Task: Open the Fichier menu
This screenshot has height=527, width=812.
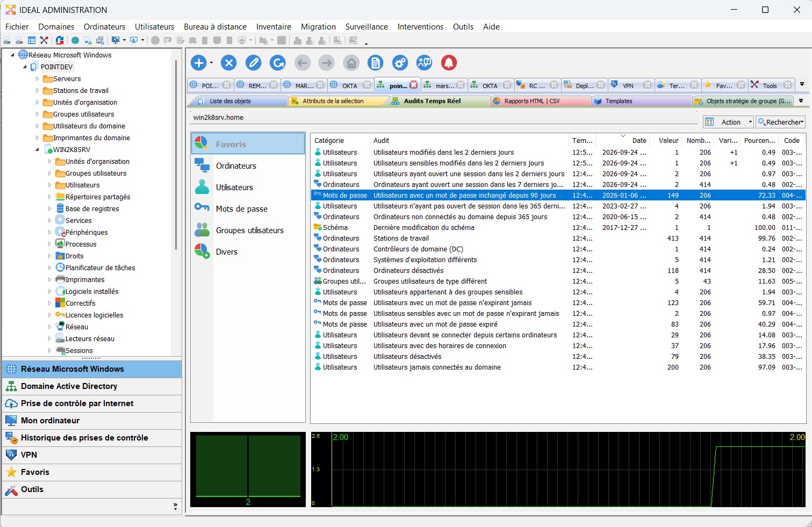Action: click(x=17, y=26)
